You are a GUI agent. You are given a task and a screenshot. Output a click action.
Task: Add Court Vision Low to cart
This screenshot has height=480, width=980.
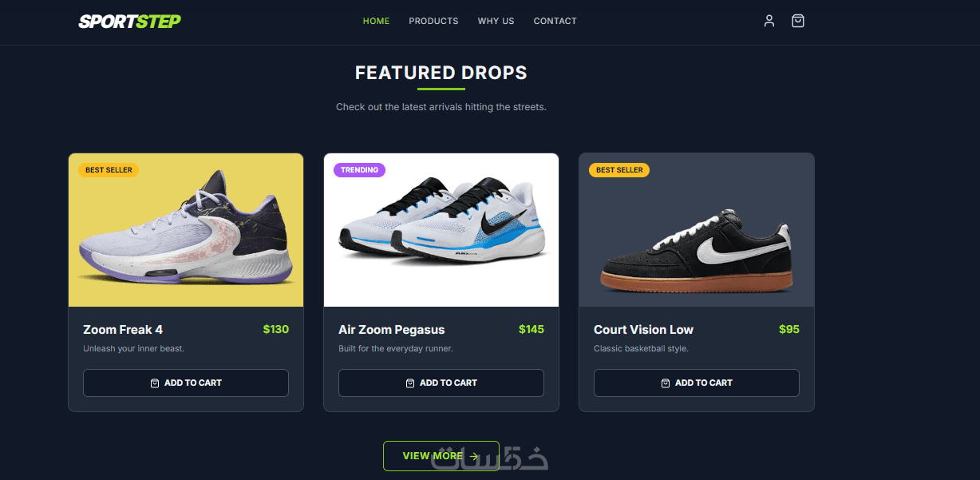point(697,383)
